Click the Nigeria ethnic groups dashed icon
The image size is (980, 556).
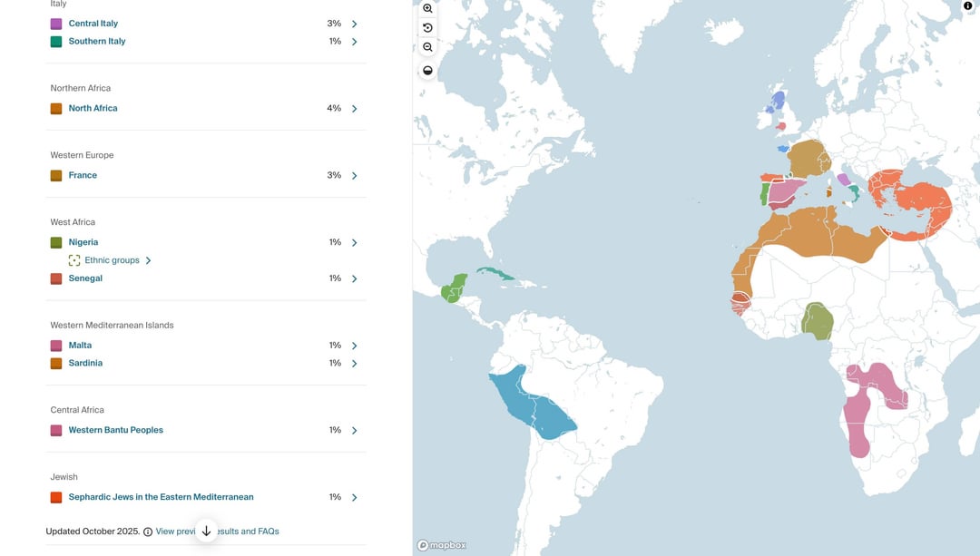[x=74, y=260]
